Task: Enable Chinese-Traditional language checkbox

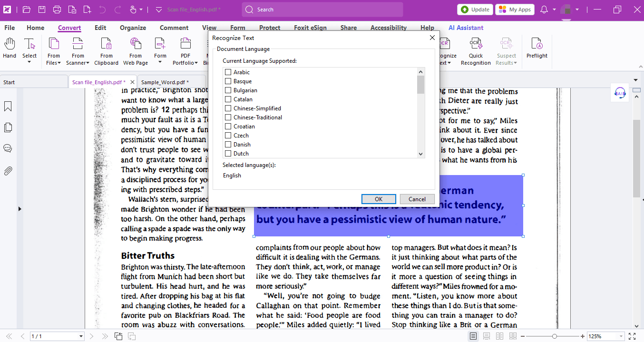Action: point(228,117)
